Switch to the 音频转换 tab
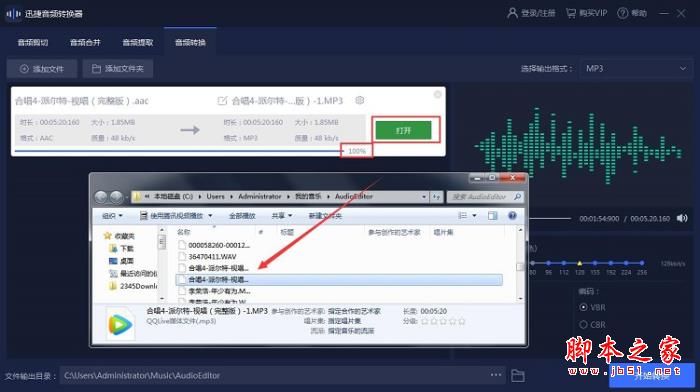Screen dimensions: 700x392 [x=190, y=42]
